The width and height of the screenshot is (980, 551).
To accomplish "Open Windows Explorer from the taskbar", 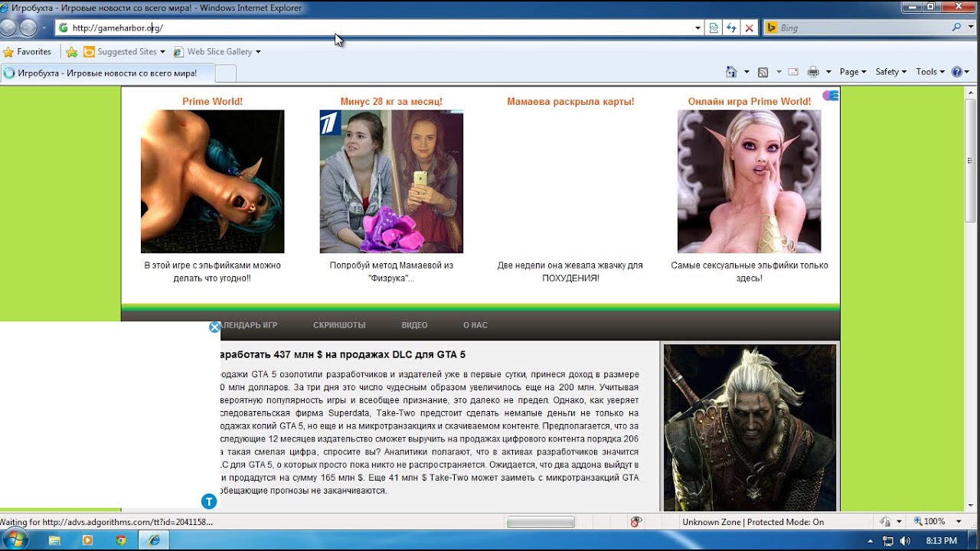I will (x=54, y=540).
